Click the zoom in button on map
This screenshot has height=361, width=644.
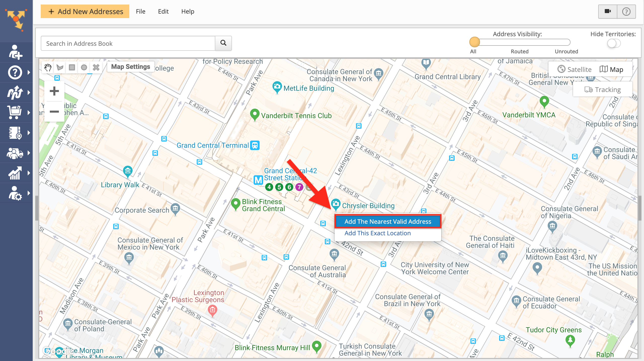pos(54,91)
